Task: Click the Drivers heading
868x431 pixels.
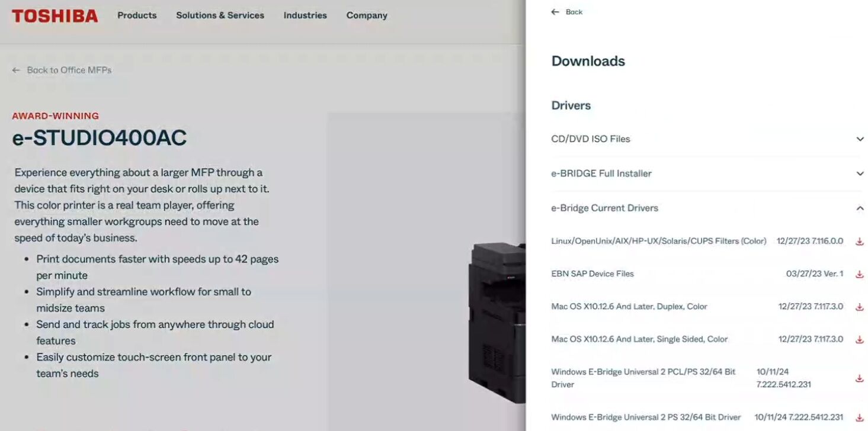Action: pyautogui.click(x=571, y=105)
